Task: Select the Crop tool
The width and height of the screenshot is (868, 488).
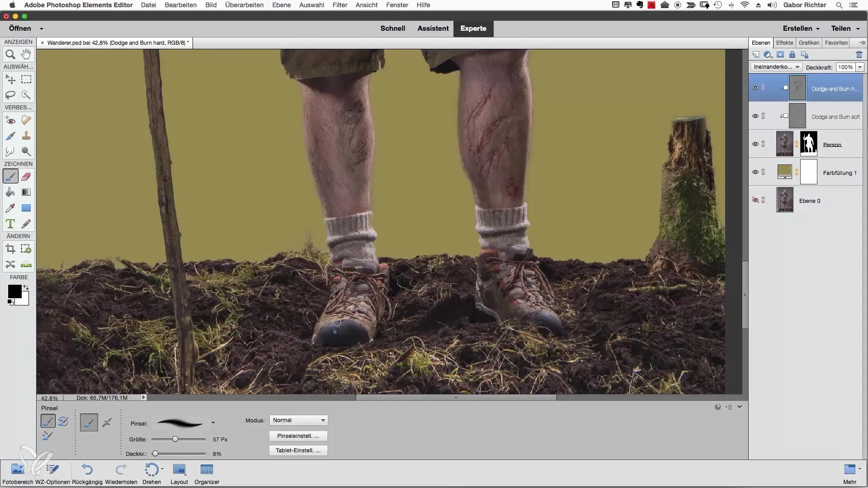Action: click(x=10, y=249)
